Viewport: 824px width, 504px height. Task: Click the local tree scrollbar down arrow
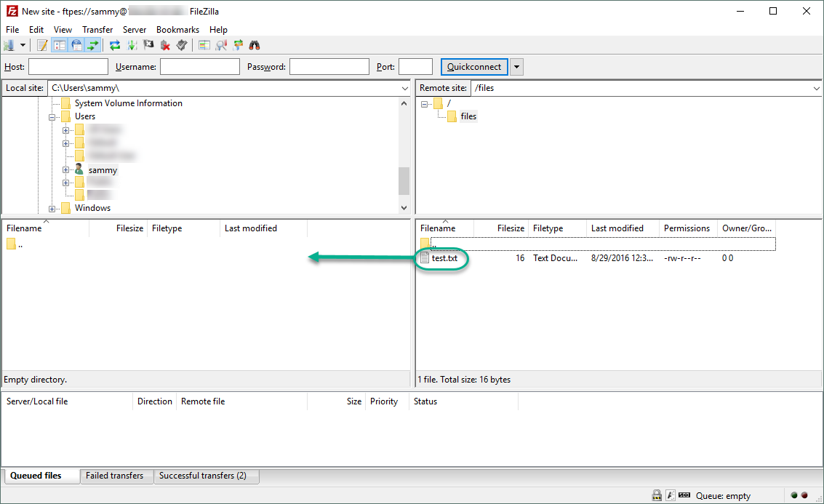point(404,207)
